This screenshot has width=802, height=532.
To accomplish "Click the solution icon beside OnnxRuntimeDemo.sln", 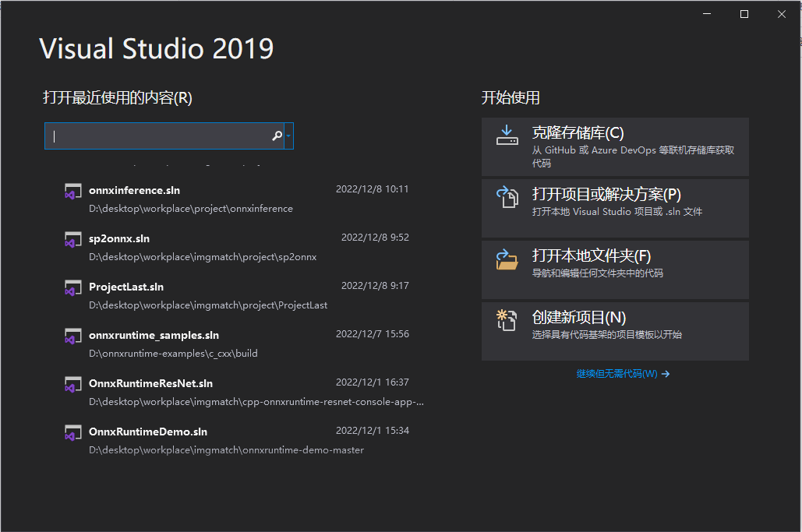I will click(x=72, y=433).
